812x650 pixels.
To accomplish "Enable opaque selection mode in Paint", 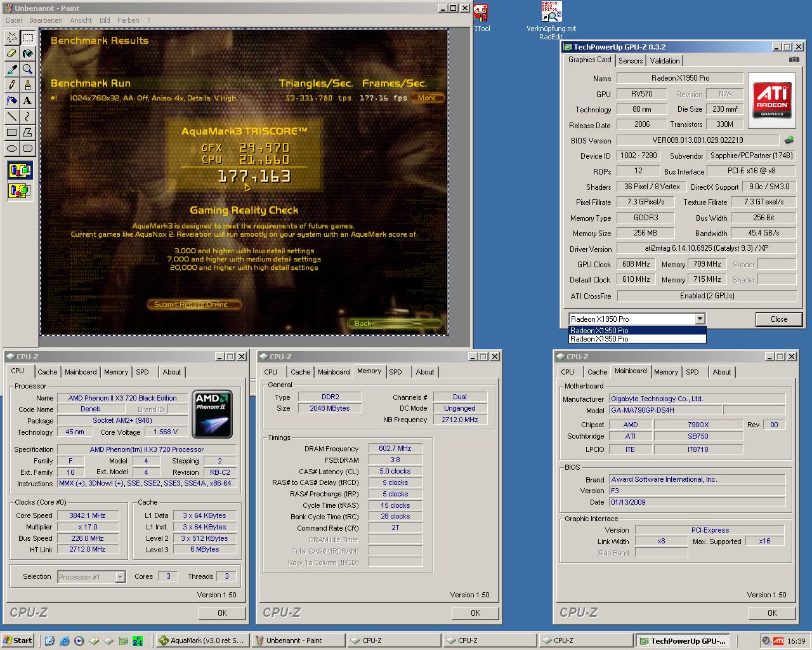I will coord(20,170).
